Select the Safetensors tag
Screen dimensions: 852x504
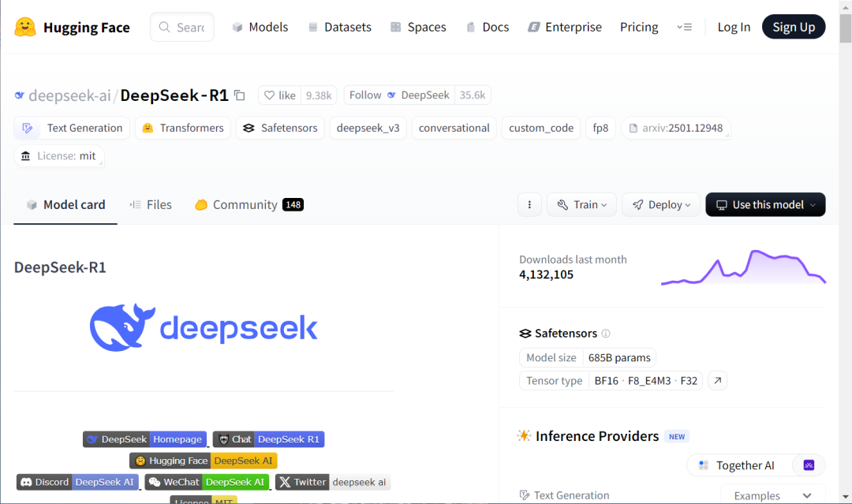(280, 129)
